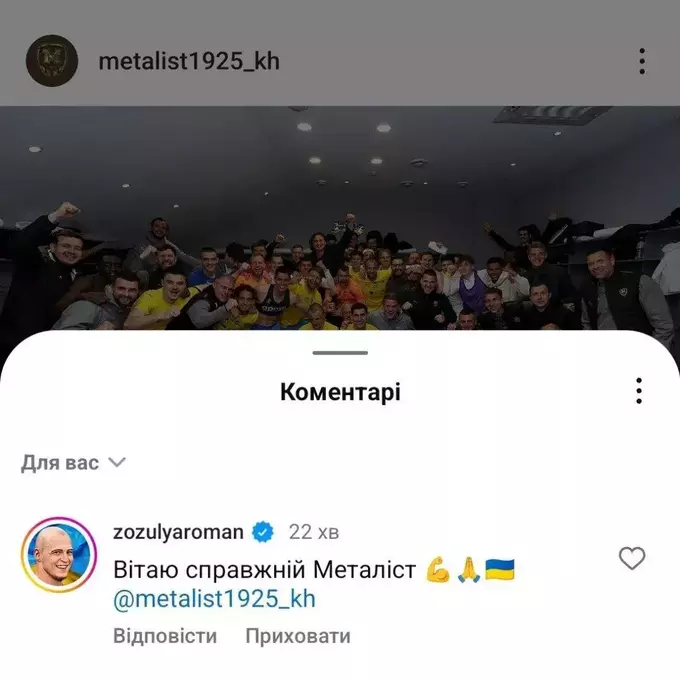Click the zozulyaroman username
Screen dimensions: 680x680
178,532
